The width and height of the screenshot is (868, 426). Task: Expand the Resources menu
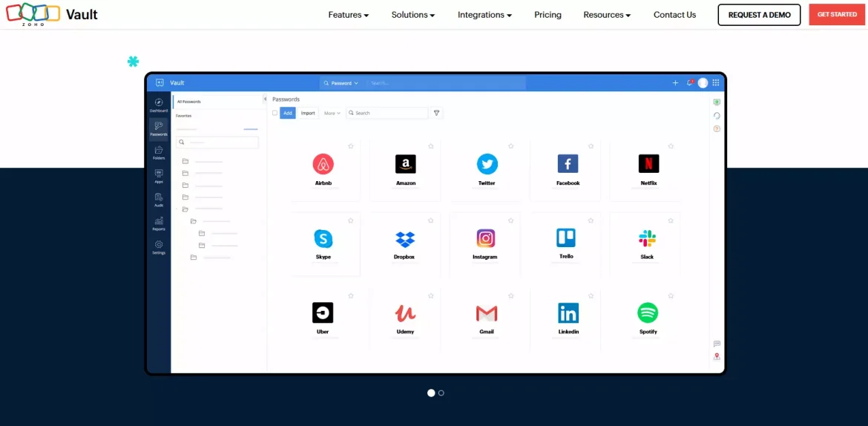608,15
